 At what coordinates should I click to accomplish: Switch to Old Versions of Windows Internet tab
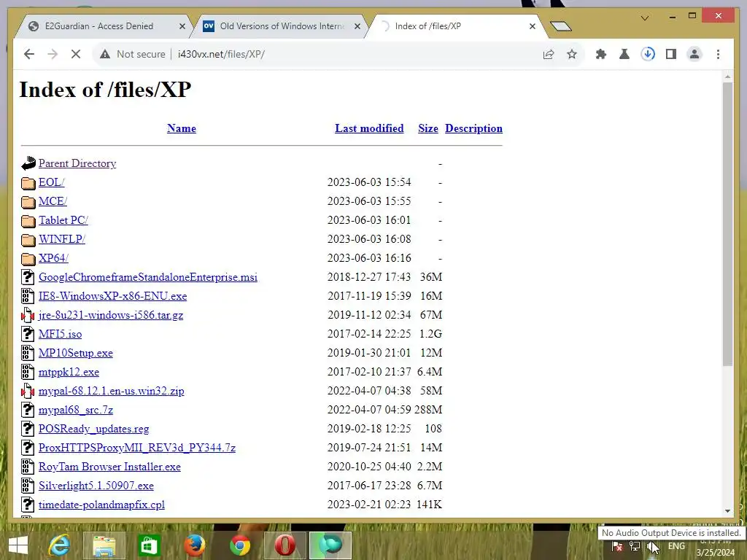(x=281, y=26)
